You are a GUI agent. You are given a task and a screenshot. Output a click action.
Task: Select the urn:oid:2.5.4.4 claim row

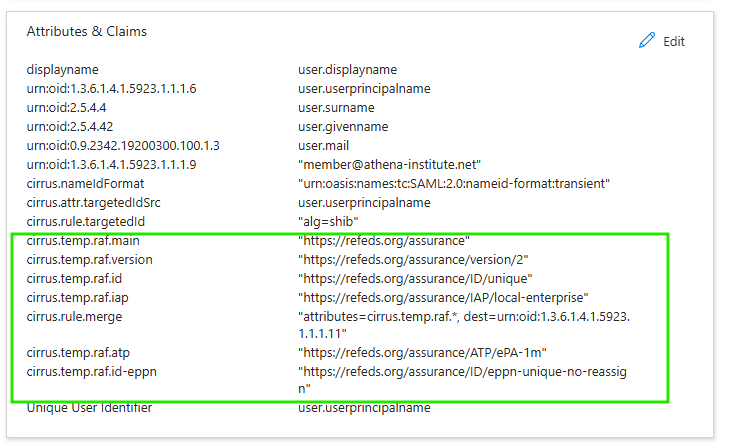click(67, 108)
